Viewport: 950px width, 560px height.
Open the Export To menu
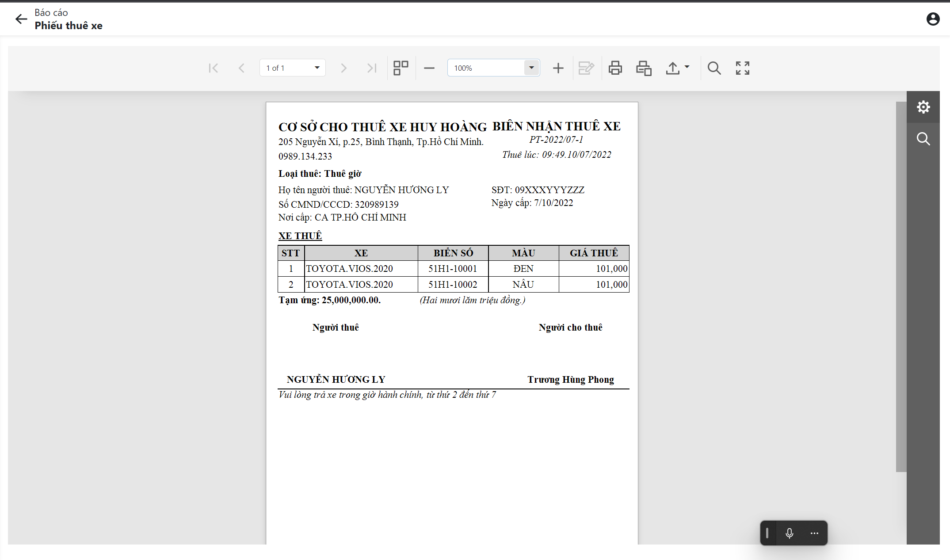tap(677, 68)
